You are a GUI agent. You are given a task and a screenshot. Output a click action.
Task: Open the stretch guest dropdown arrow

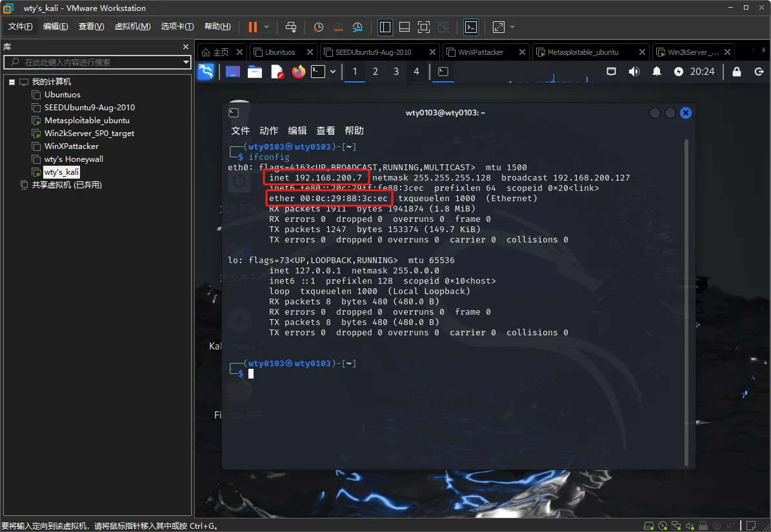coord(512,27)
